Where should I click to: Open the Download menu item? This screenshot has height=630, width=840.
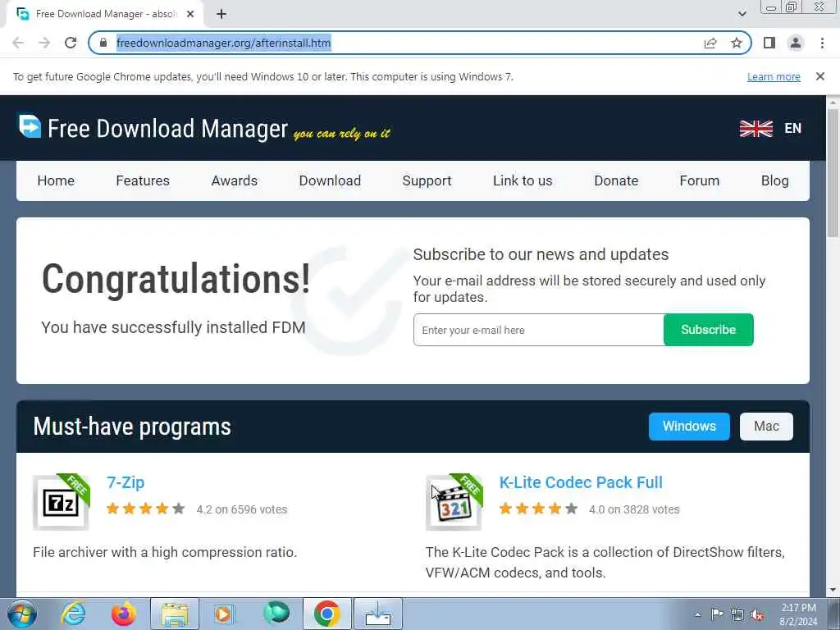(330, 180)
